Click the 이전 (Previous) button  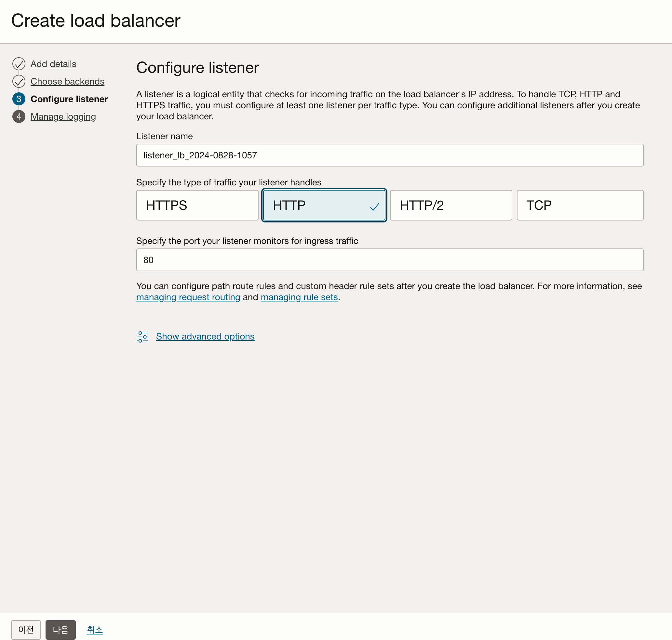pos(26,630)
